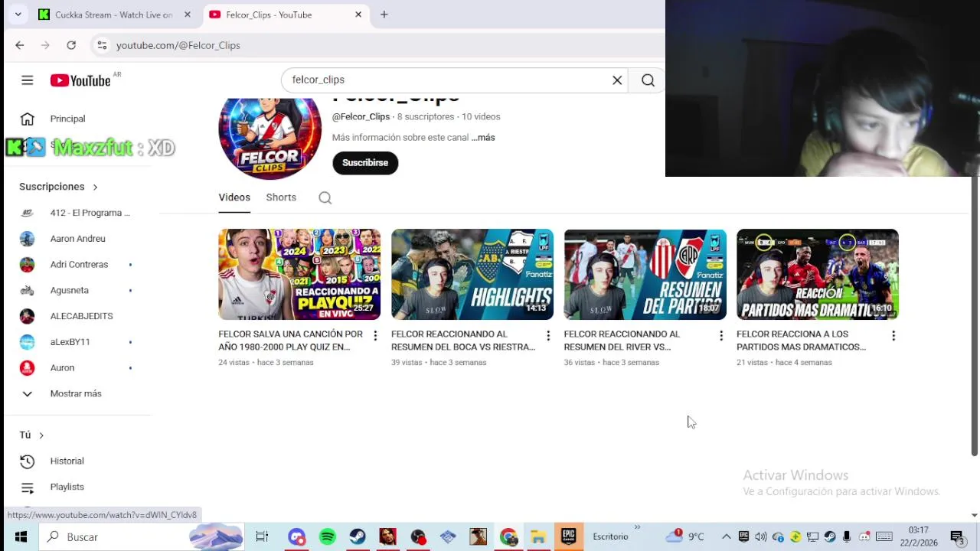Open options menu for BOCA VS RIESTRA video
Screen dimensions: 980x551
tap(548, 336)
